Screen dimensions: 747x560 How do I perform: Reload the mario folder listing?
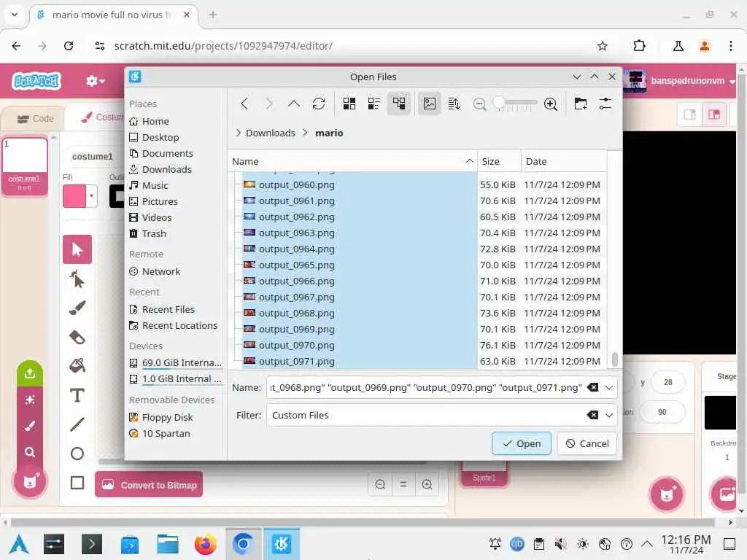[x=319, y=104]
